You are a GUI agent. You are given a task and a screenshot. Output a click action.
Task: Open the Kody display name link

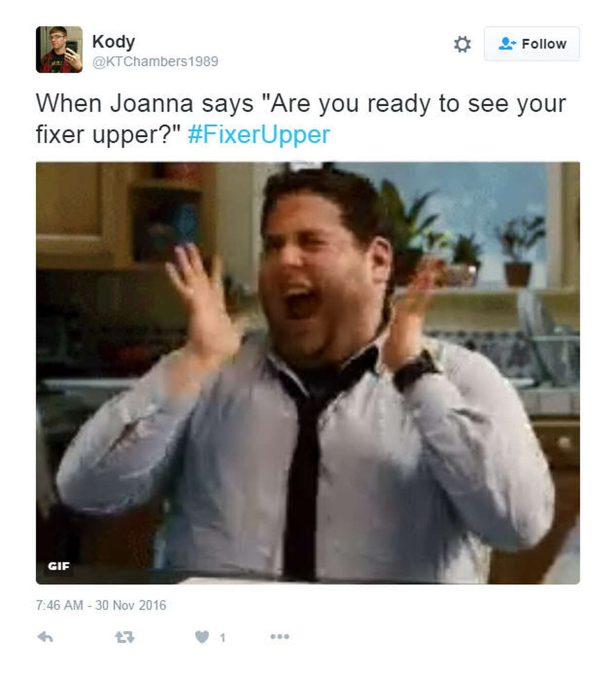click(113, 41)
